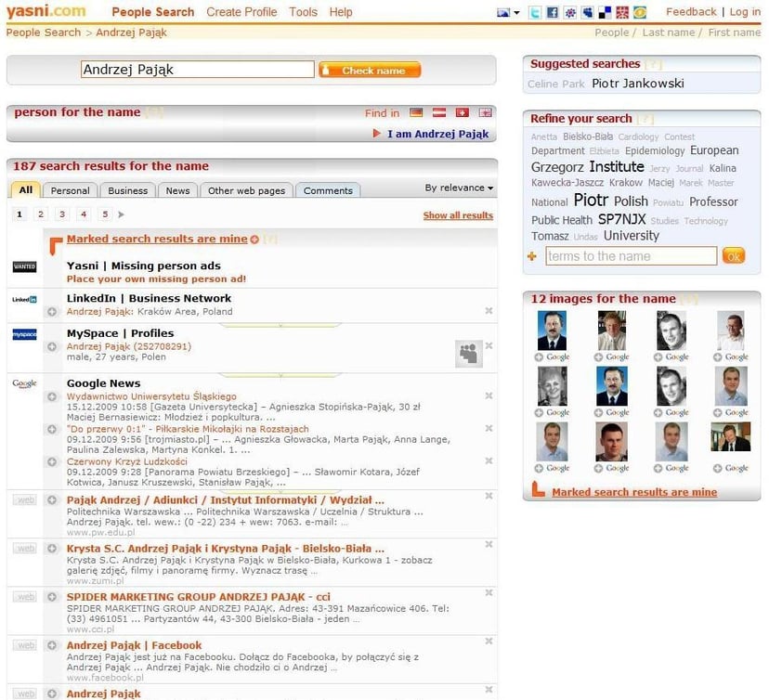Screen dimensions: 769x700
Task: Mark SPIDER MARKETING GROUP result as mine
Action: pos(52,597)
